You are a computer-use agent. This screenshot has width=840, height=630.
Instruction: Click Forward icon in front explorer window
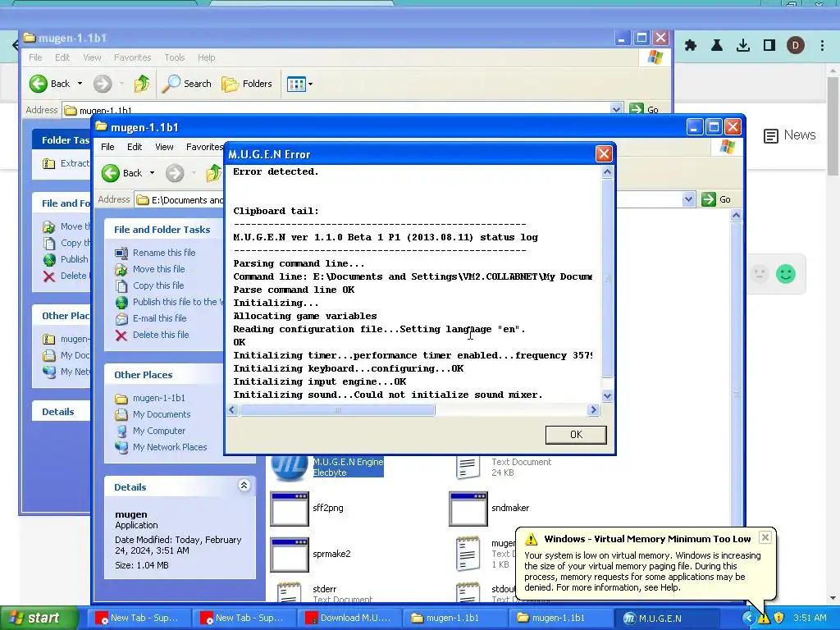coord(175,173)
